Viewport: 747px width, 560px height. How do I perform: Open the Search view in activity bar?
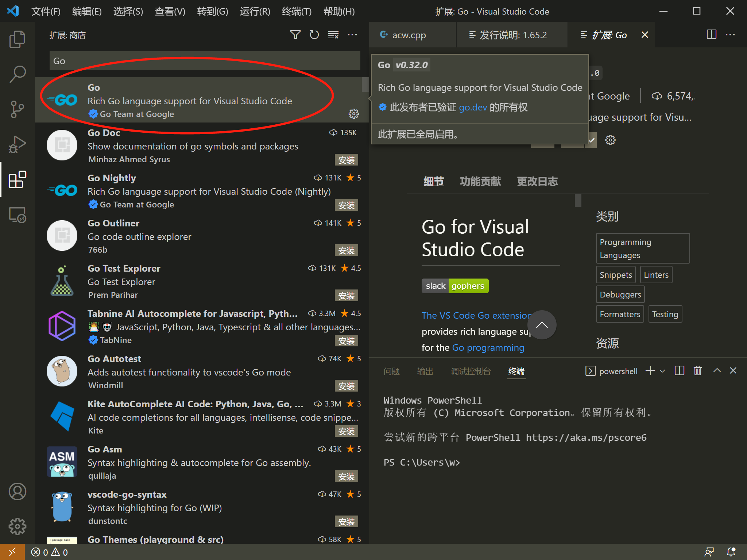point(17,74)
